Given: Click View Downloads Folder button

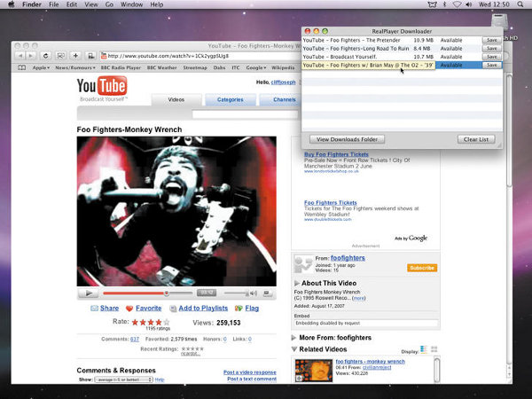Looking at the screenshot, I should click(347, 139).
